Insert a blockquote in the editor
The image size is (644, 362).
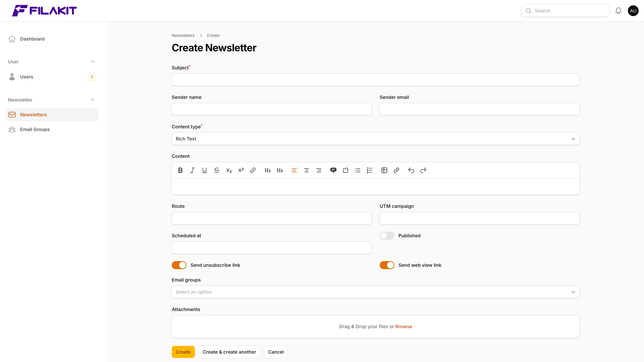point(333,170)
